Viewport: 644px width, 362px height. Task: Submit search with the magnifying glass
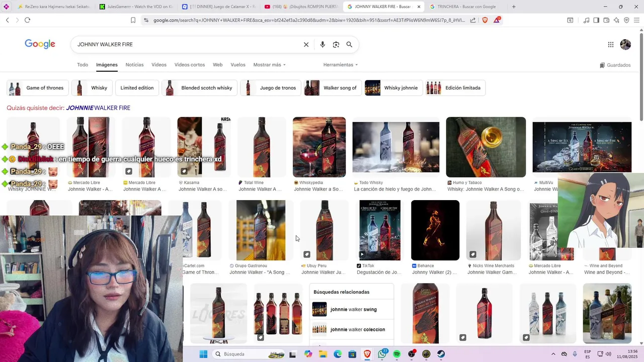349,45
